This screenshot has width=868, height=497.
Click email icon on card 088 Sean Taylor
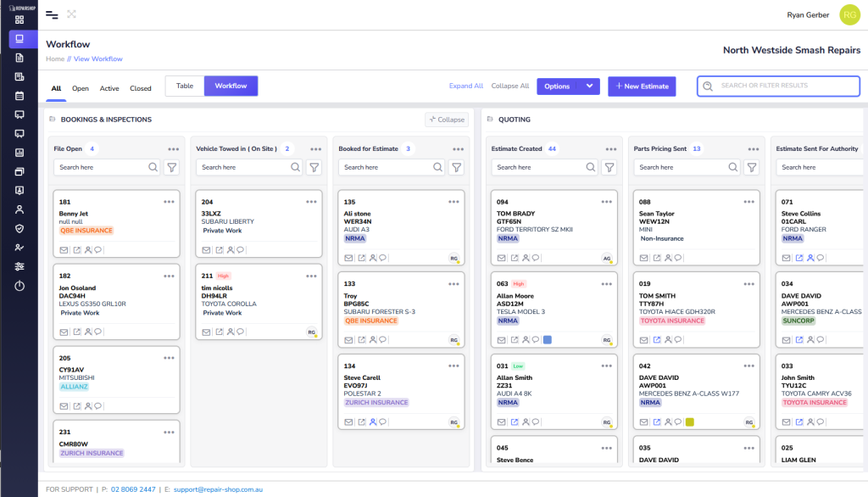pyautogui.click(x=644, y=258)
